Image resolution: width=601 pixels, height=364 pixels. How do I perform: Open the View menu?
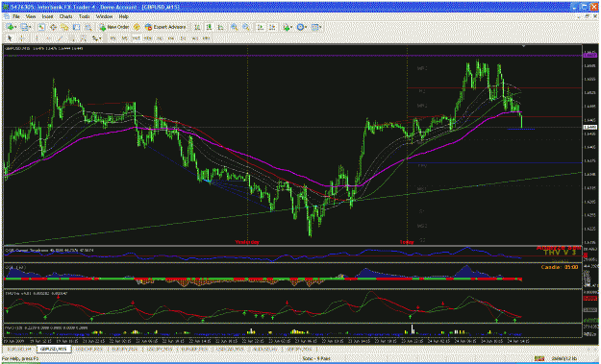click(x=31, y=17)
